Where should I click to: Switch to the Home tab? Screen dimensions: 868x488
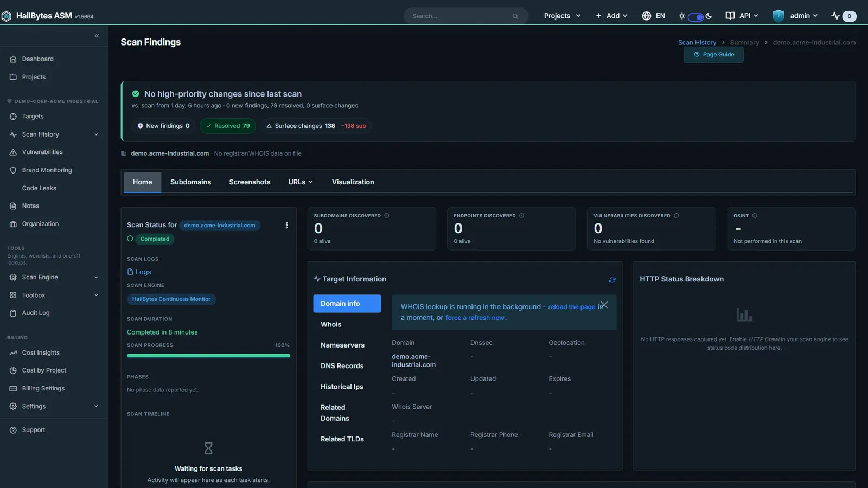[x=143, y=182]
